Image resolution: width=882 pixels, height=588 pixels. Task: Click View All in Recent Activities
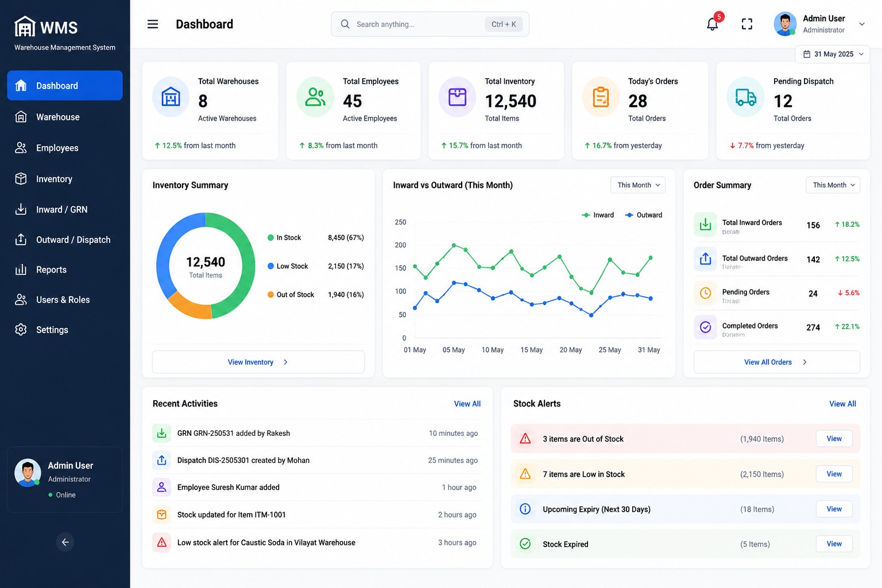tap(467, 404)
